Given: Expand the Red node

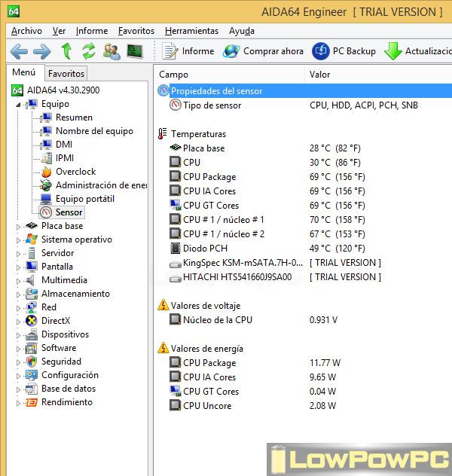Looking at the screenshot, I should 18,308.
